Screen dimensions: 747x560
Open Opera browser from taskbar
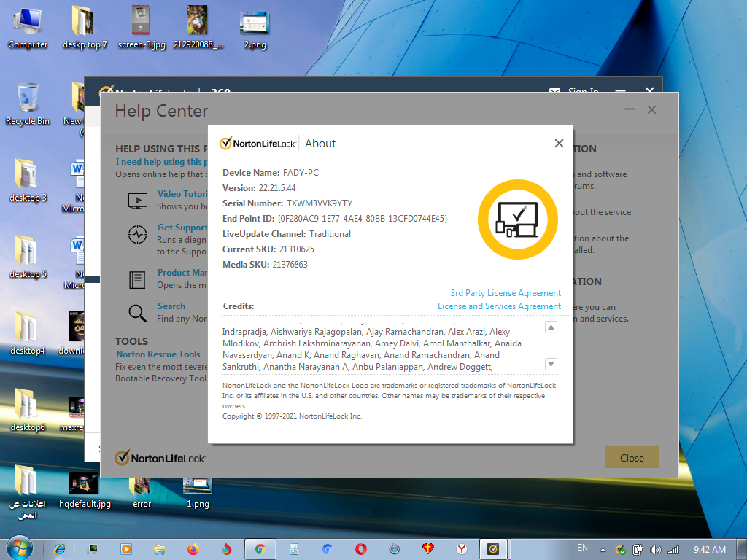pyautogui.click(x=360, y=549)
